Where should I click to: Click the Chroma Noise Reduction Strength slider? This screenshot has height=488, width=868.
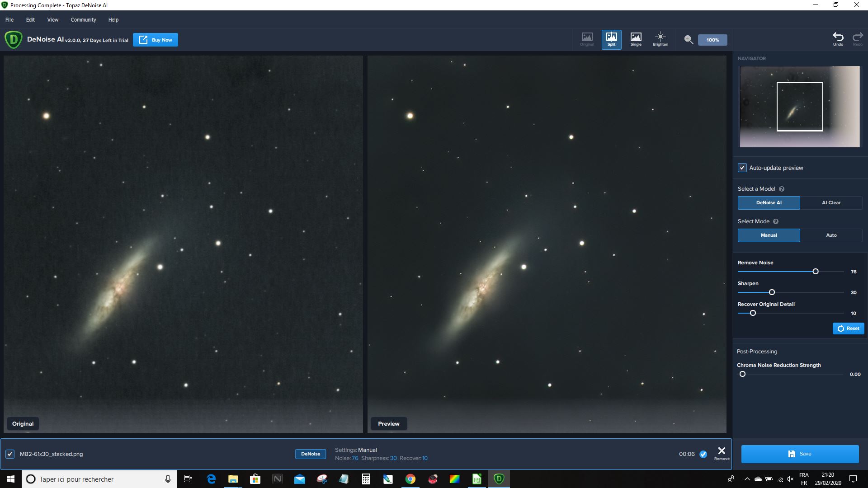(791, 374)
